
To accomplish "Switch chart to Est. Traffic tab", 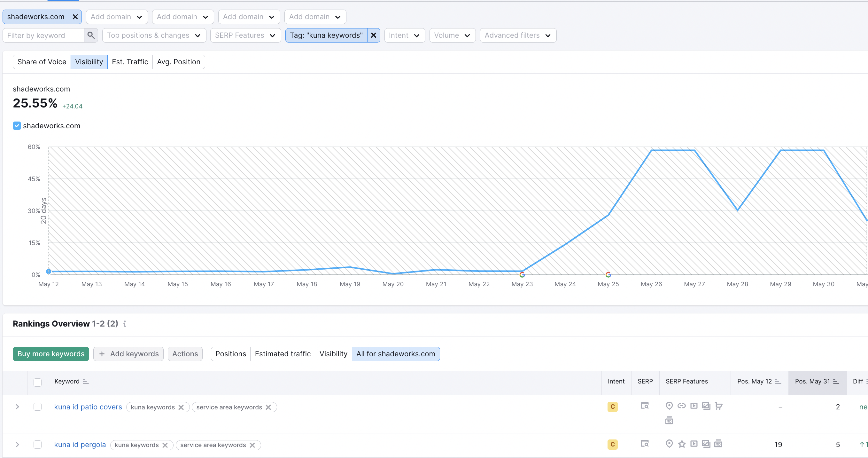I will click(130, 62).
